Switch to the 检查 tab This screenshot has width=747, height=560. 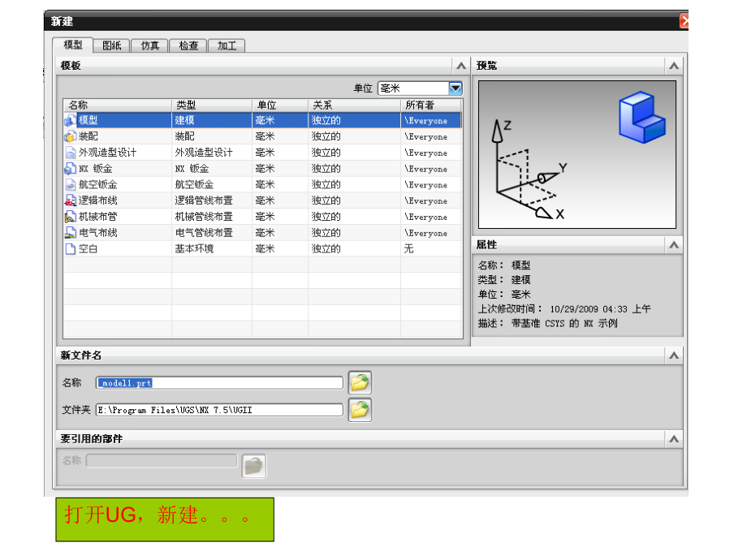188,45
